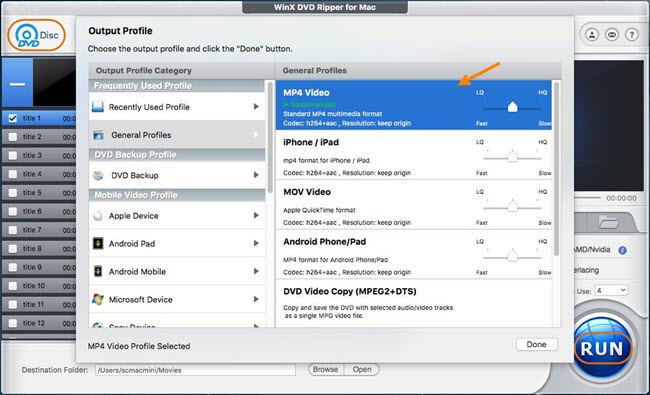Select Android Mobile category
Image resolution: width=650 pixels, height=395 pixels.
177,271
